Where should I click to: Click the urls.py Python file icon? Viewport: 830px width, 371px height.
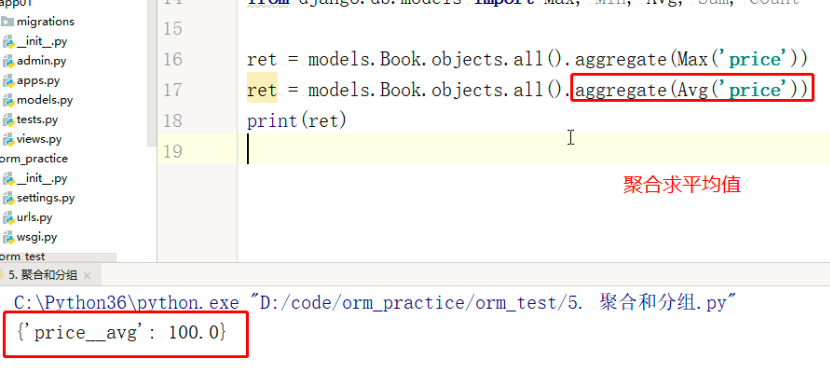(8, 218)
